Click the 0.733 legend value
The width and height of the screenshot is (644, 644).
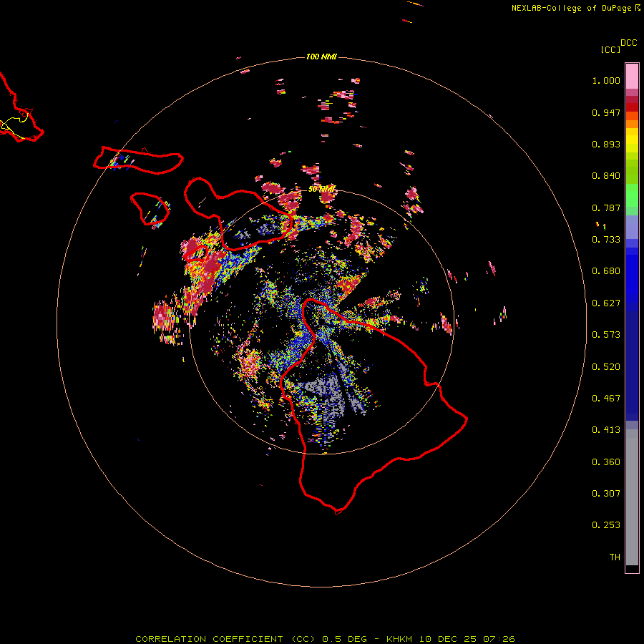[606, 240]
